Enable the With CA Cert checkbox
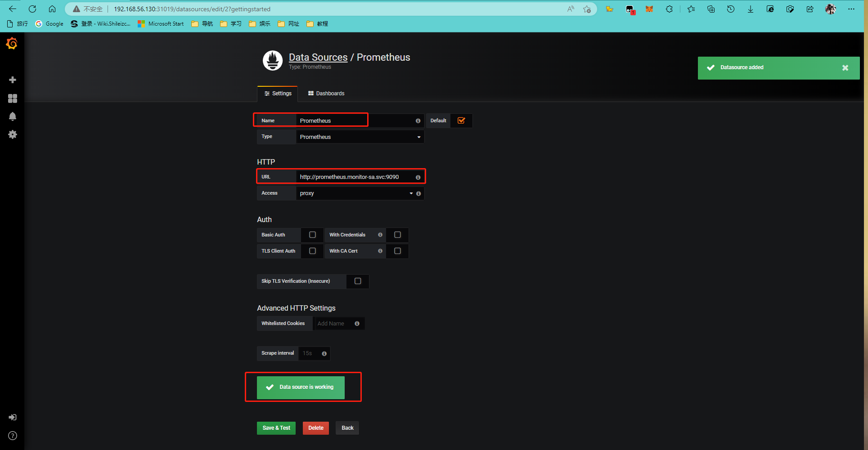Viewport: 868px width, 450px height. (397, 251)
